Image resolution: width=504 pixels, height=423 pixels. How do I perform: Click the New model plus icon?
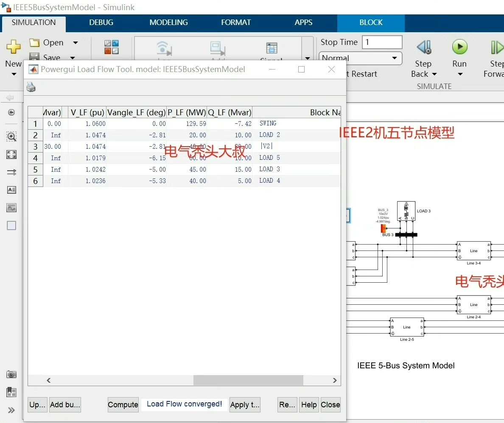point(14,47)
